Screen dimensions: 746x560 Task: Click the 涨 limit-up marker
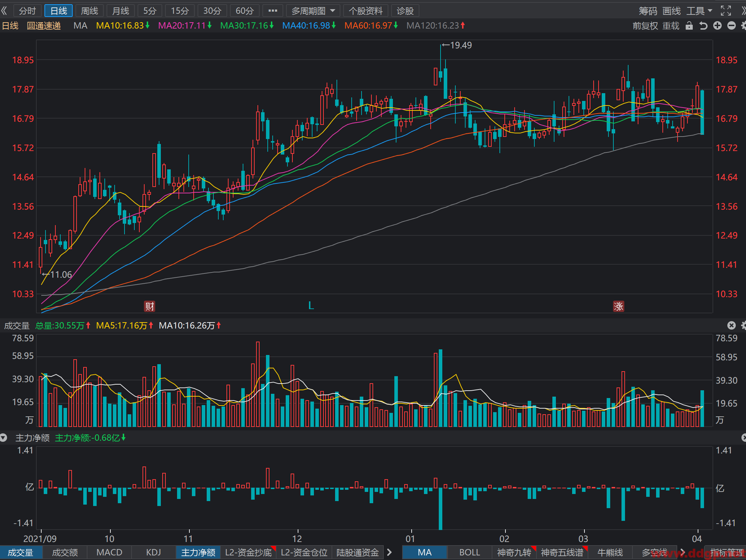[x=618, y=306]
